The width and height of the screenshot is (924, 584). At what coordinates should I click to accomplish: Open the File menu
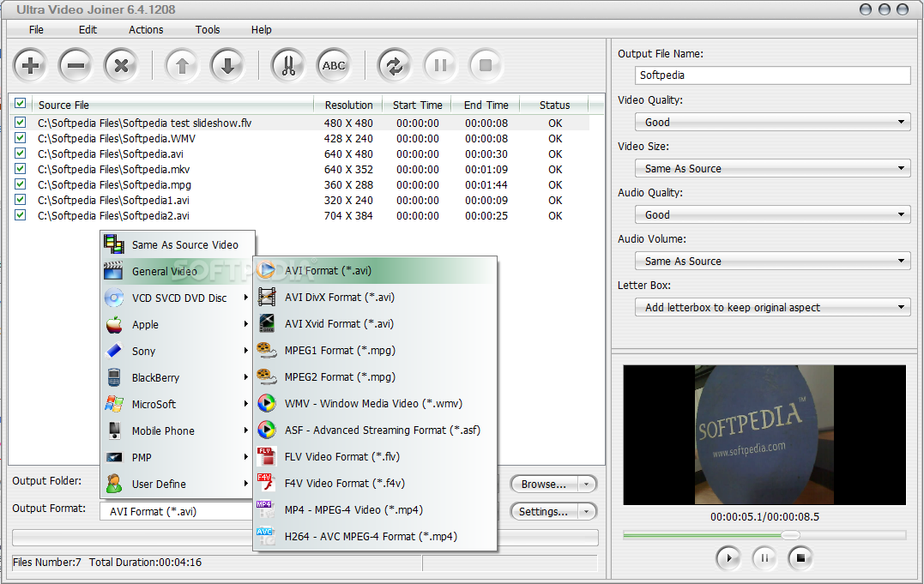[x=37, y=29]
